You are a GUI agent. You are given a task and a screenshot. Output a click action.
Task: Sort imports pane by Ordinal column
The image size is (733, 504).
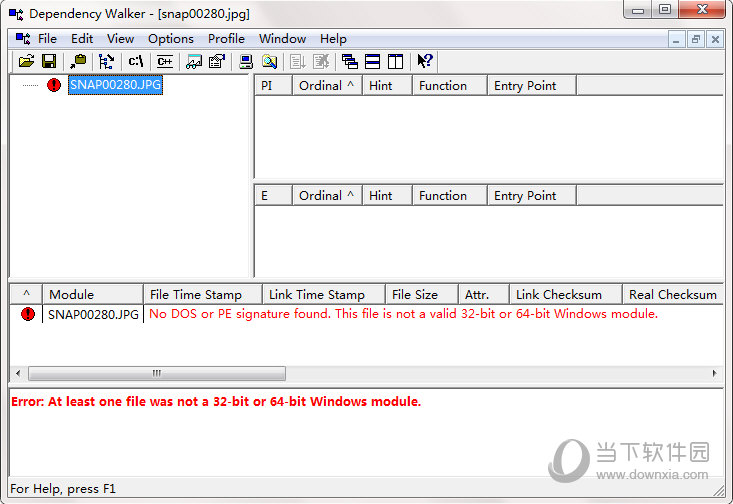pos(327,86)
